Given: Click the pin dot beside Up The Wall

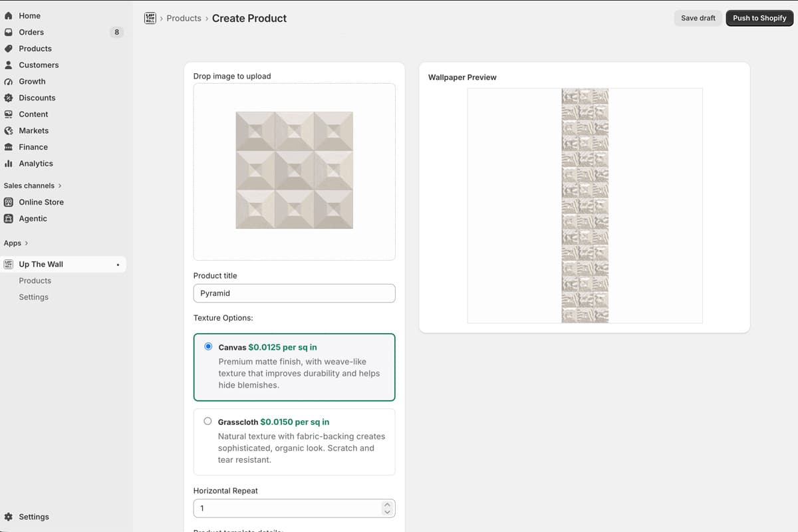Looking at the screenshot, I should [118, 265].
